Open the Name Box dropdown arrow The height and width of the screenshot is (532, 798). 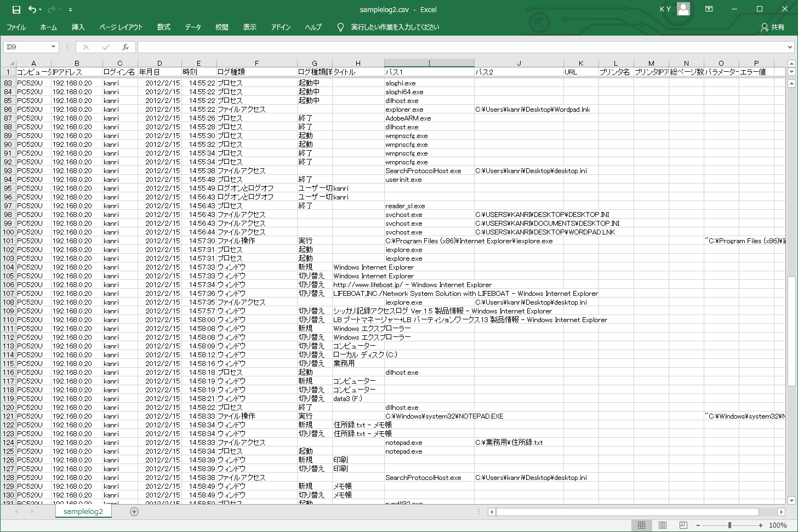click(x=53, y=47)
